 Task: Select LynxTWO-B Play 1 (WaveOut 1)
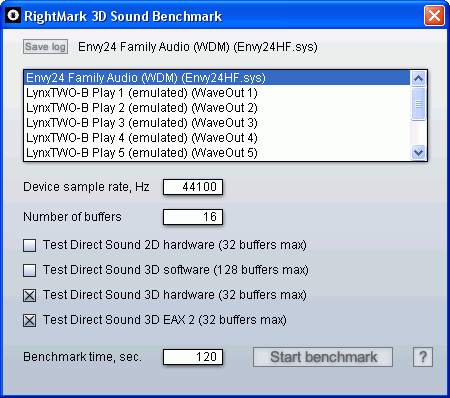click(217, 93)
